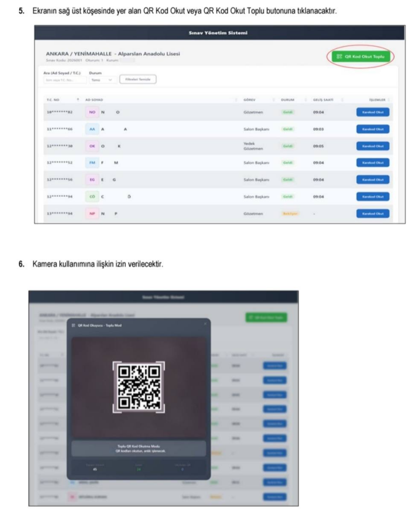
Task: Open the Durum filter dropdown
Action: click(103, 80)
